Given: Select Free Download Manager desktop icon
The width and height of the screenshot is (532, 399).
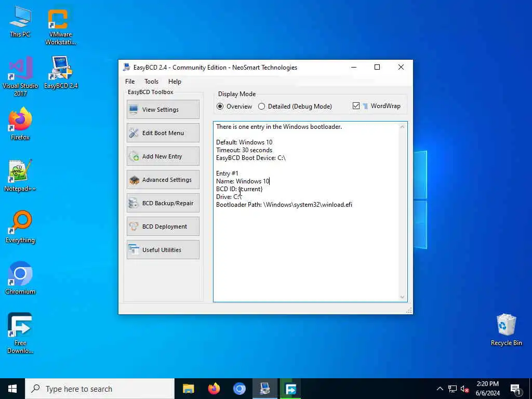Looking at the screenshot, I should (x=20, y=333).
